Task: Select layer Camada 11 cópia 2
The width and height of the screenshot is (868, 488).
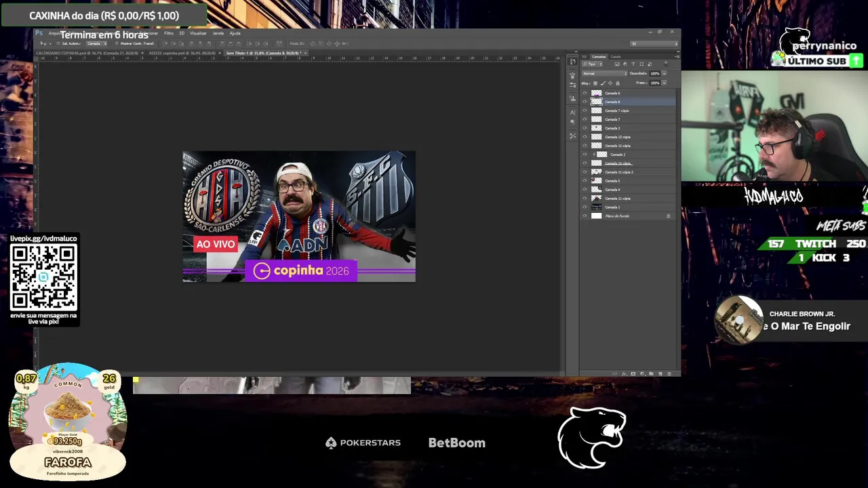Action: pyautogui.click(x=627, y=172)
